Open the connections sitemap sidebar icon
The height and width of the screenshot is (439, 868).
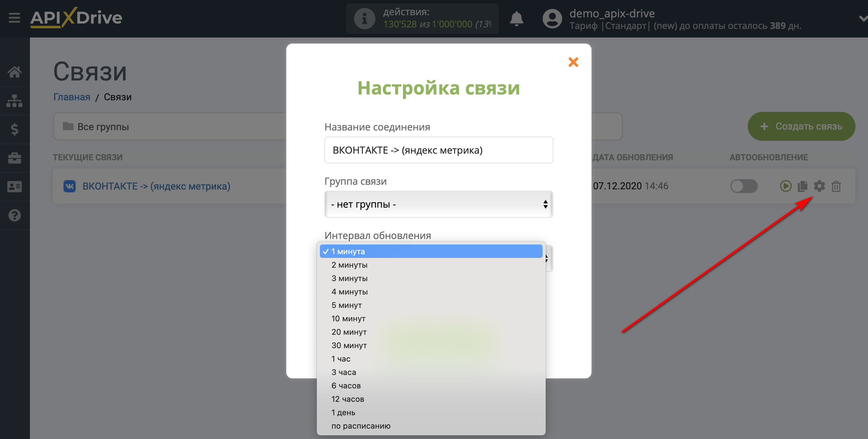(x=14, y=101)
